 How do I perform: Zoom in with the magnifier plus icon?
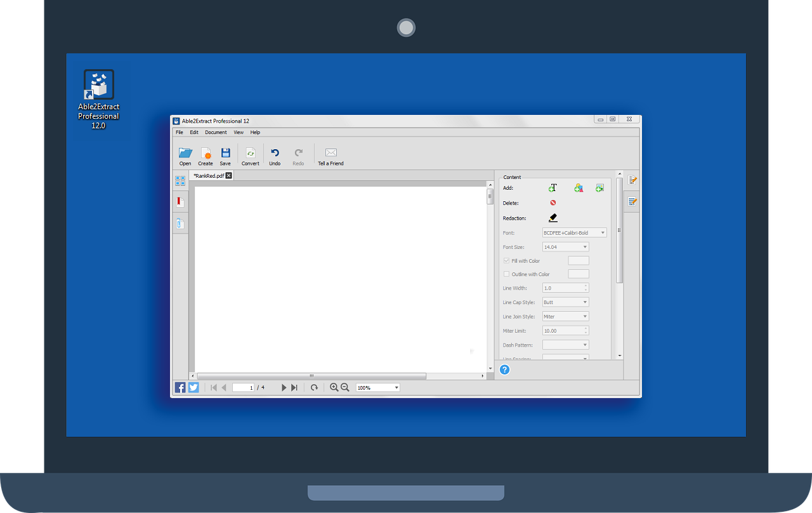coord(334,387)
